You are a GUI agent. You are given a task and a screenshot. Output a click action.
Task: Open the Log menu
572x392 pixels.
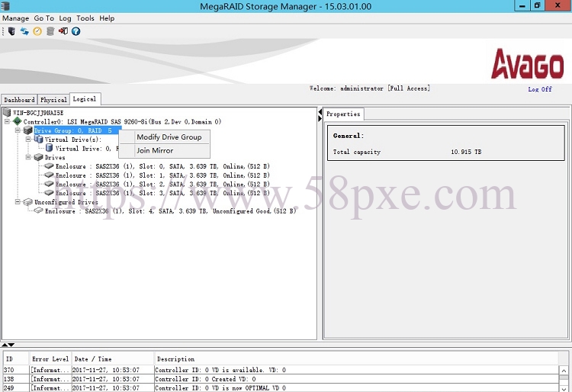pyautogui.click(x=65, y=18)
